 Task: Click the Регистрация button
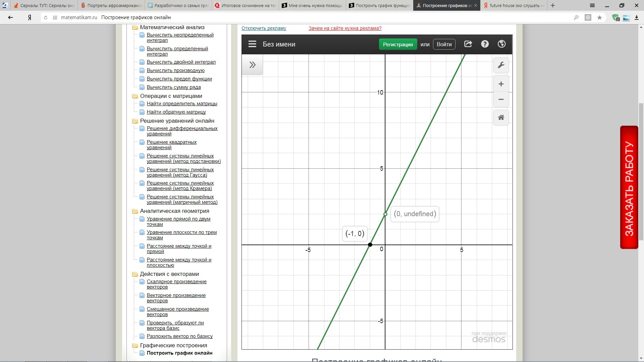point(398,44)
